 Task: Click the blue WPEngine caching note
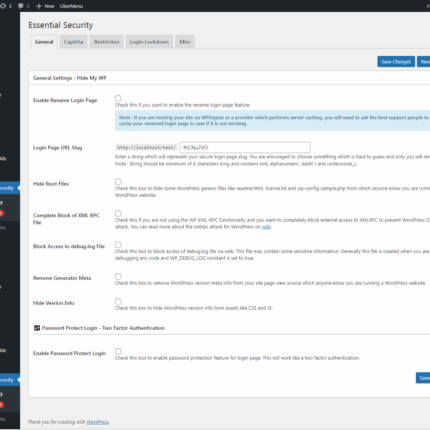[272, 120]
